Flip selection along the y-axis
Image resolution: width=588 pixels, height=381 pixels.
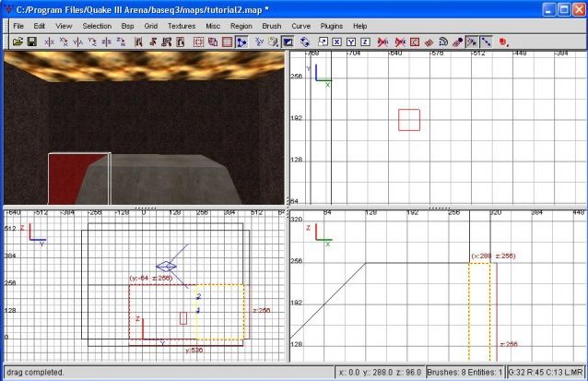pos(78,42)
